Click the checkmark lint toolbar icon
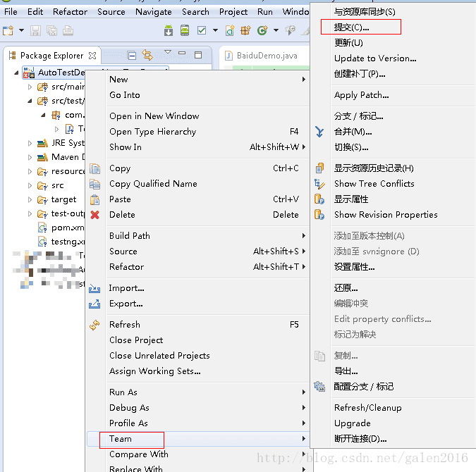Image resolution: width=476 pixels, height=472 pixels. (x=202, y=30)
